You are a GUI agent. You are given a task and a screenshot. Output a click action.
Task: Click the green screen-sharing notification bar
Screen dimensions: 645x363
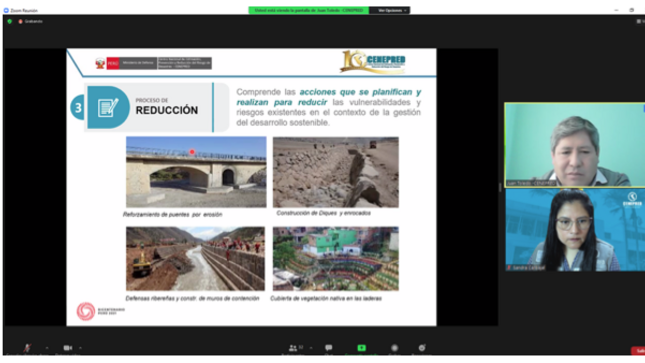(309, 10)
